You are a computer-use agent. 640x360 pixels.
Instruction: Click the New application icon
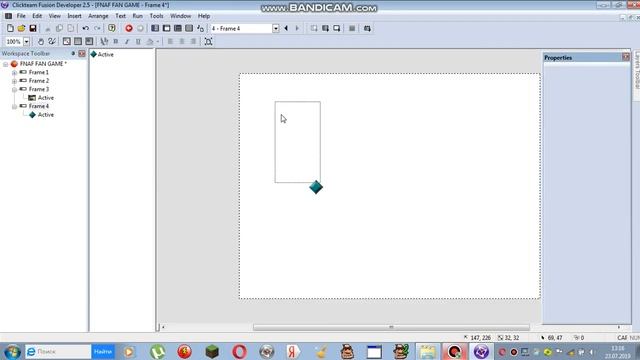(x=10, y=29)
